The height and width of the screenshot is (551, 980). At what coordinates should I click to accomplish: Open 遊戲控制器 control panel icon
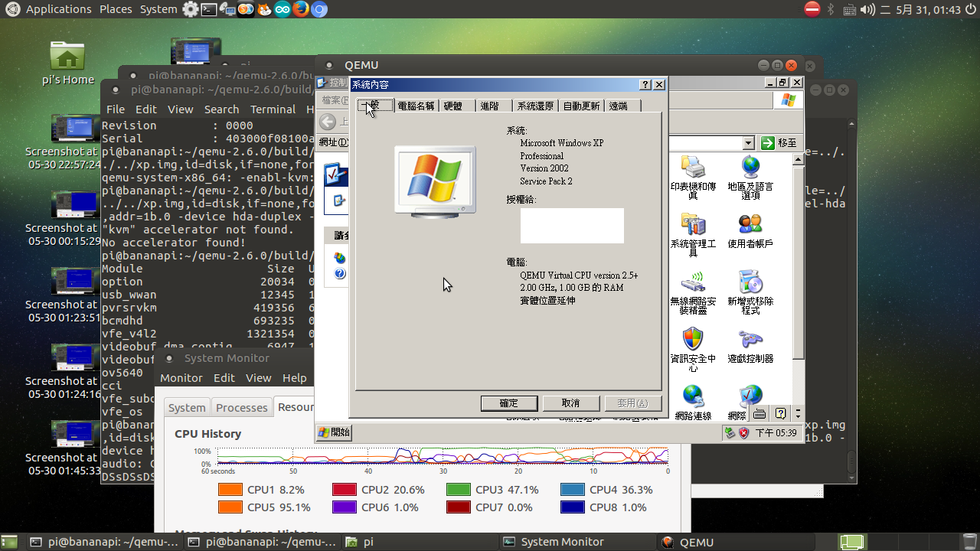750,346
